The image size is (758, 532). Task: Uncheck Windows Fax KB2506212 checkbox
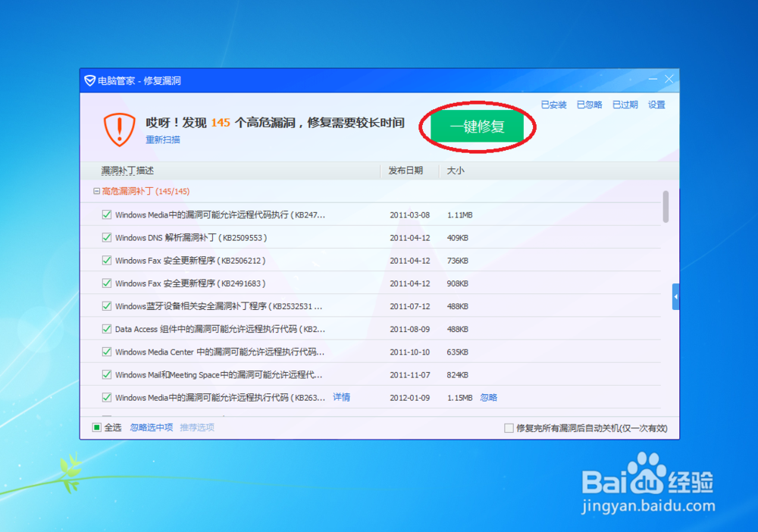pyautogui.click(x=107, y=260)
